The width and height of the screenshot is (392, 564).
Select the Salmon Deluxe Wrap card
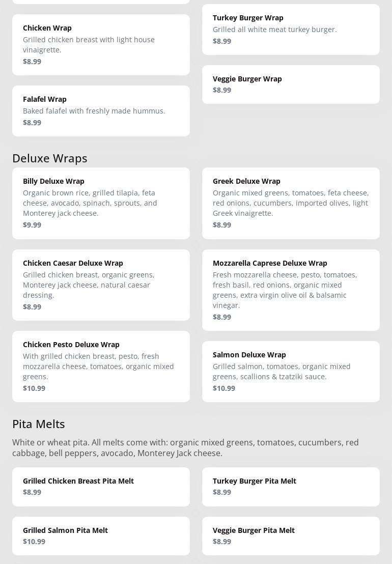pyautogui.click(x=291, y=372)
